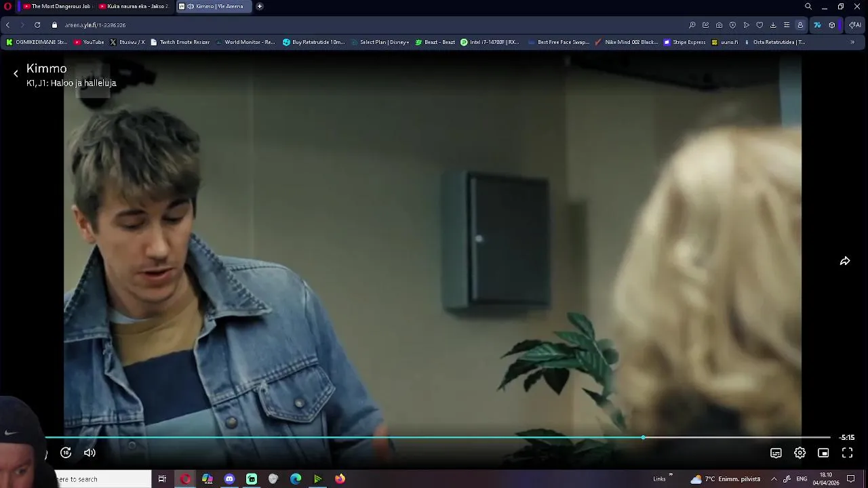The image size is (868, 488).
Task: Seek on the video progress bar
Action: 437,437
